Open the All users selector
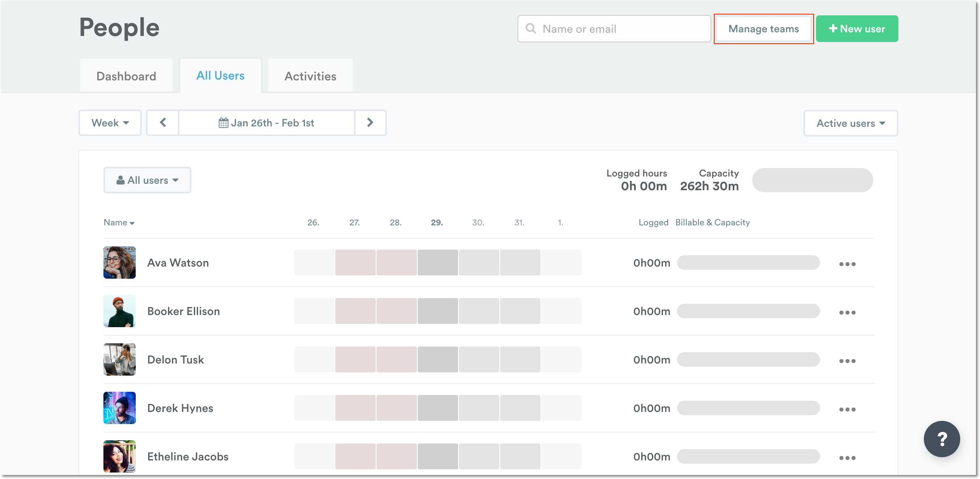980x479 pixels. (147, 180)
